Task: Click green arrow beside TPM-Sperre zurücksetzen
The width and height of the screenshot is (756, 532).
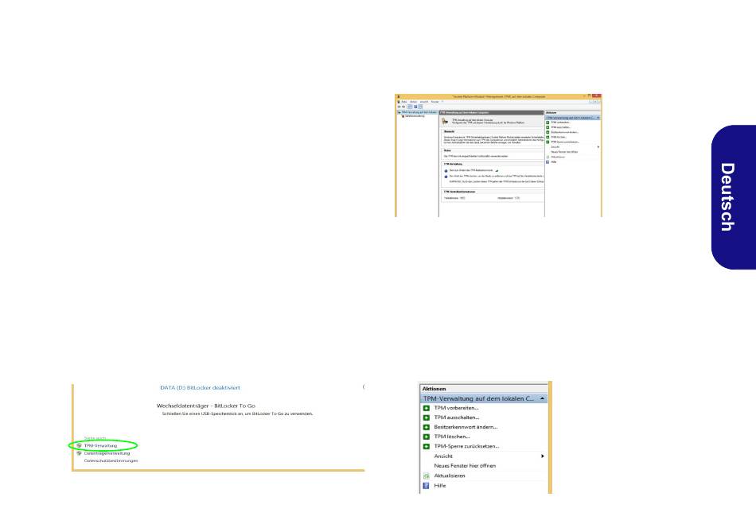Action: point(427,447)
